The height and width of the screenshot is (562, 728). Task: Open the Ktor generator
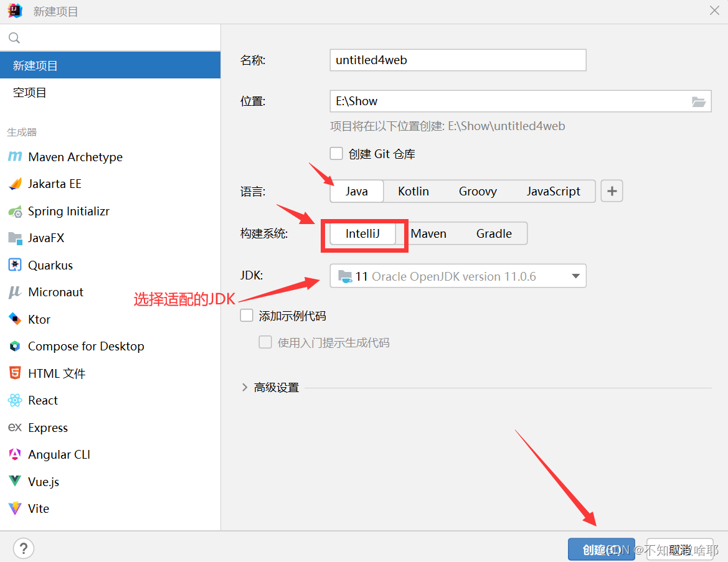(x=110, y=319)
